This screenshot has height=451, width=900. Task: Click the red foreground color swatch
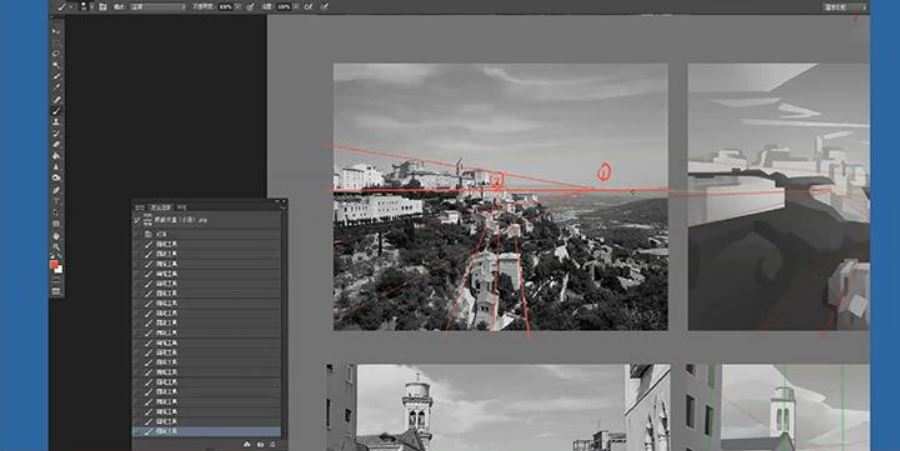pos(55,265)
